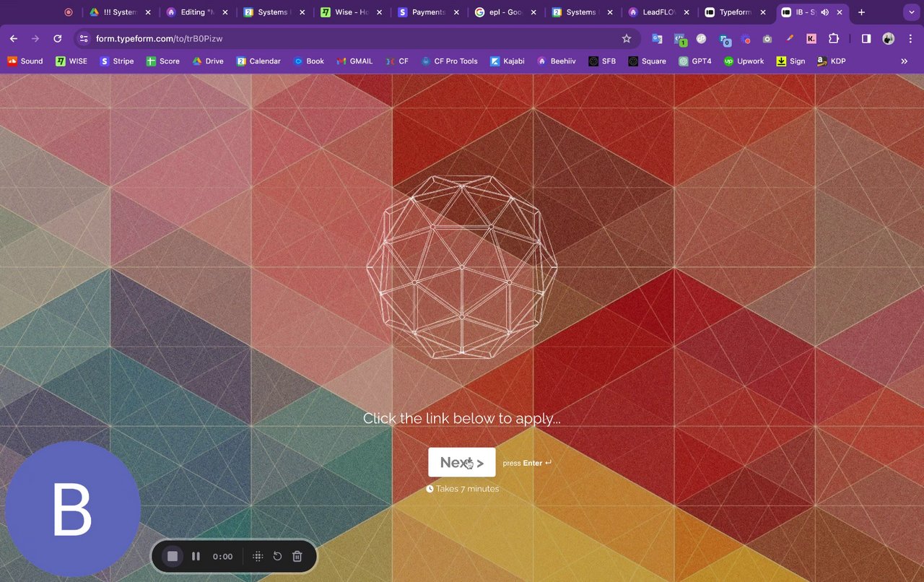
Task: Restart the recording with the circular arrow icon
Action: [x=277, y=556]
